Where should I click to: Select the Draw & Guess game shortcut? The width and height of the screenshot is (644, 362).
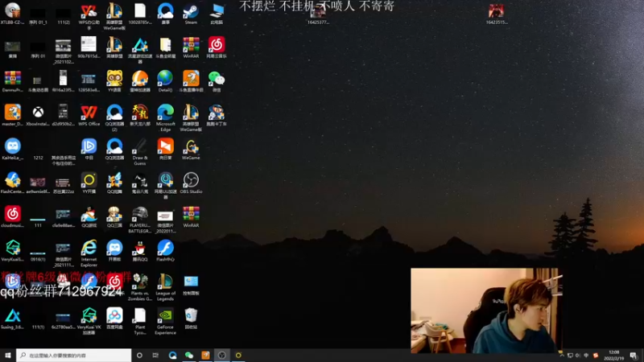point(139,151)
